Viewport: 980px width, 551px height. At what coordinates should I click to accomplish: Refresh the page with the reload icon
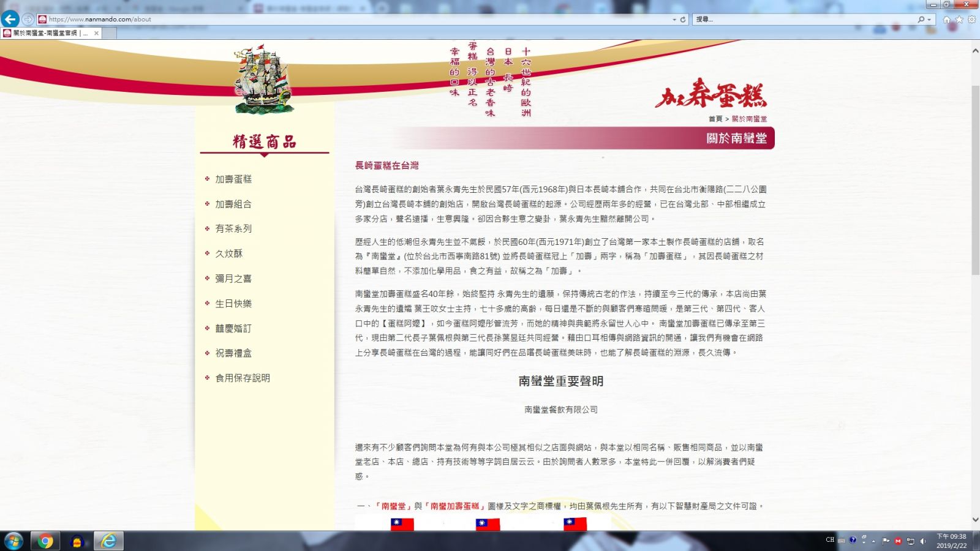(x=683, y=20)
